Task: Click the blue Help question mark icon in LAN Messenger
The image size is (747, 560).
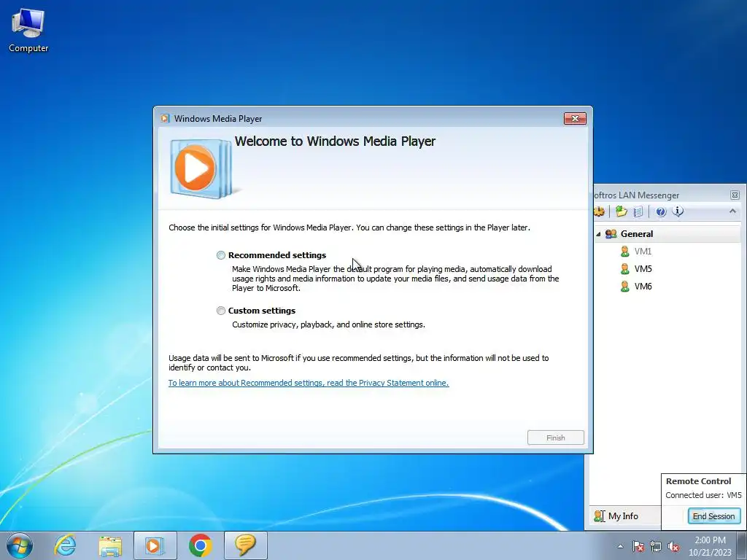Action: (x=661, y=211)
